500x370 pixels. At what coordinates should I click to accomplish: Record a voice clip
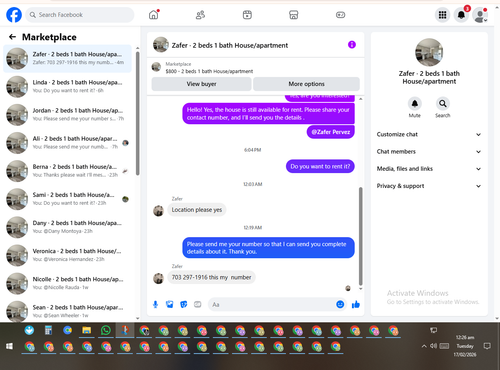coord(155,304)
